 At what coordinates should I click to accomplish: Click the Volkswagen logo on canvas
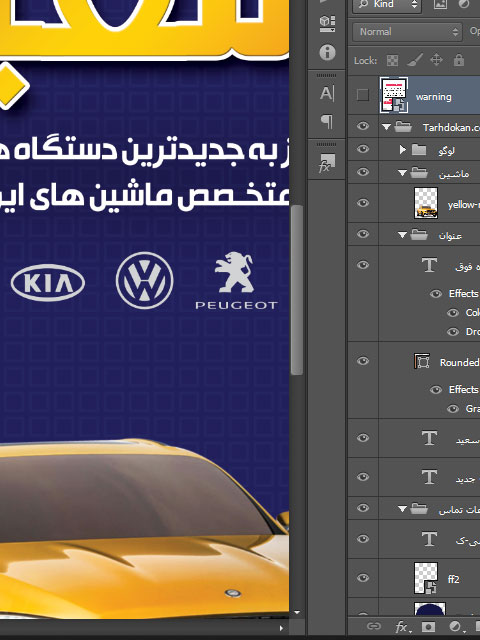point(144,280)
